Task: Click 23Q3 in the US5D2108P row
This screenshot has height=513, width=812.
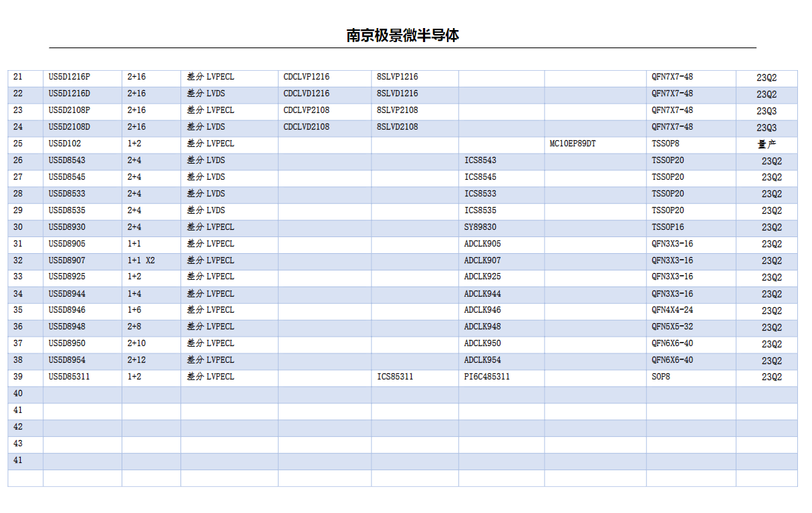Action: [767, 111]
